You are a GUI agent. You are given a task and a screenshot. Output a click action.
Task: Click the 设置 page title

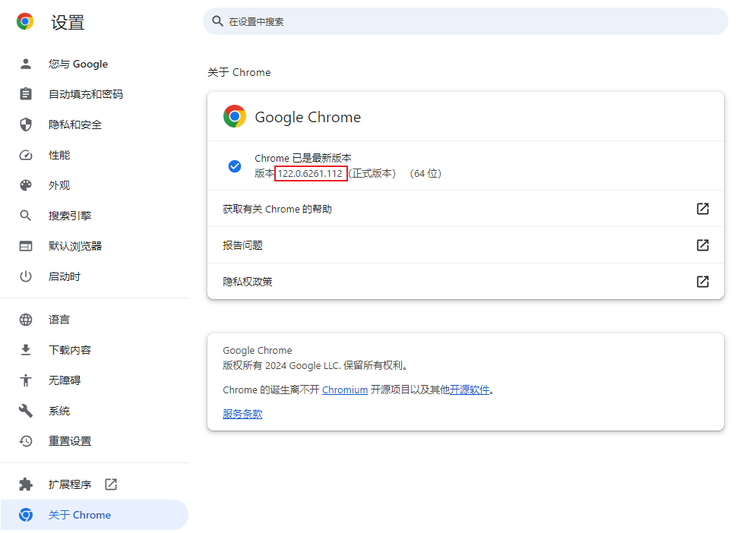(x=68, y=22)
